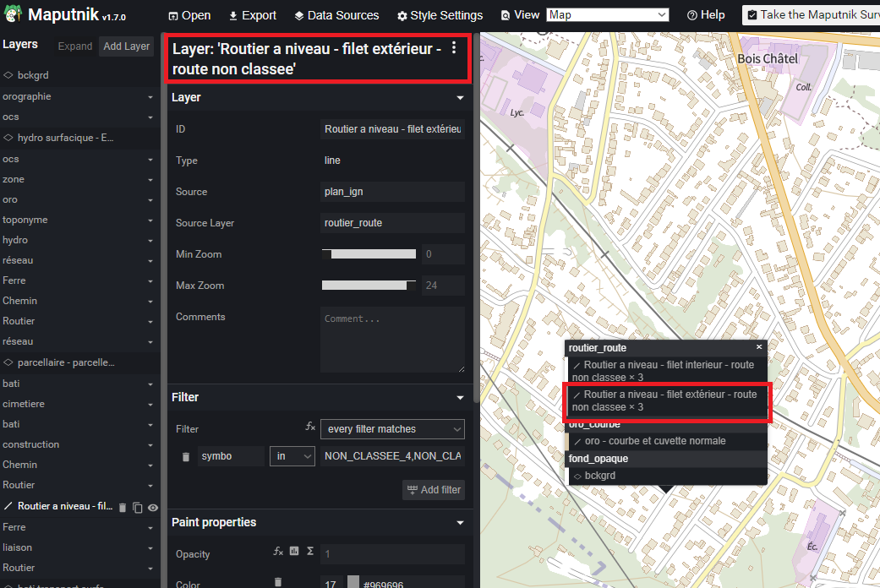The image size is (880, 588).
Task: Open the Style Settings menu
Action: [440, 15]
